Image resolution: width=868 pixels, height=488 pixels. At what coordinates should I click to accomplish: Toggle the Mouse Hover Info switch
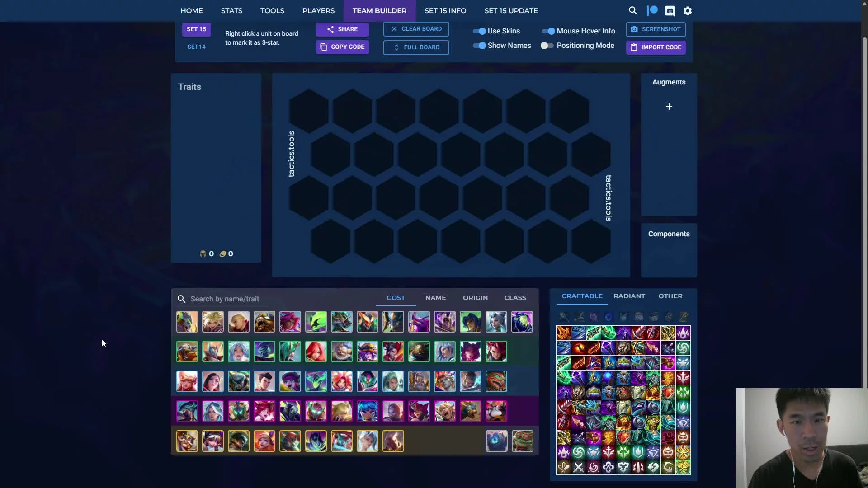pos(548,31)
